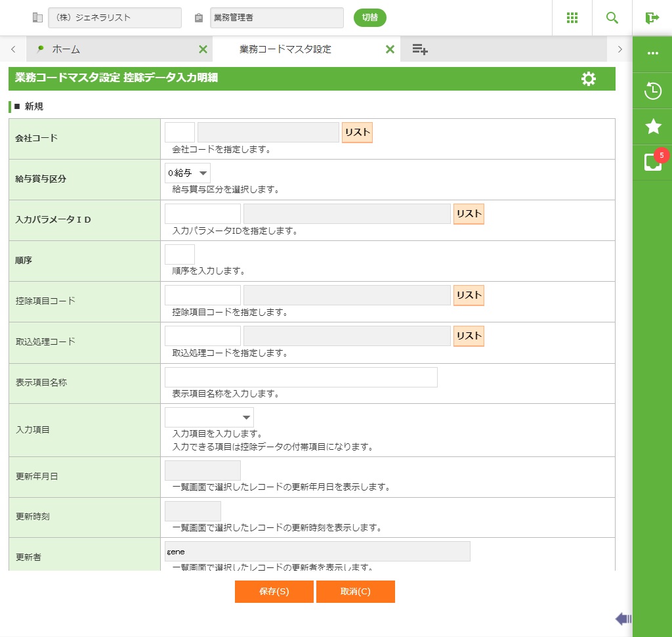Click the purple collapse sidebar arrow
Image resolution: width=672 pixels, height=637 pixels.
pos(623,618)
